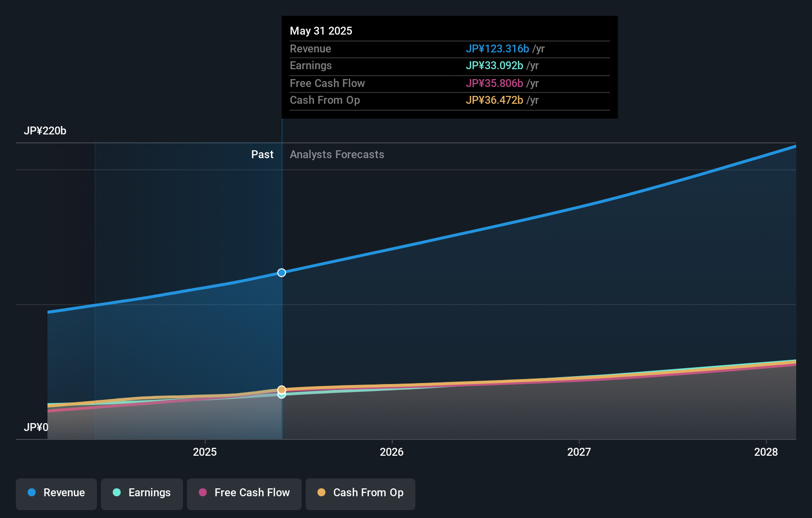Screen dimensions: 812x518
Task: Click the JP¥220b y-axis label
Action: [x=45, y=130]
